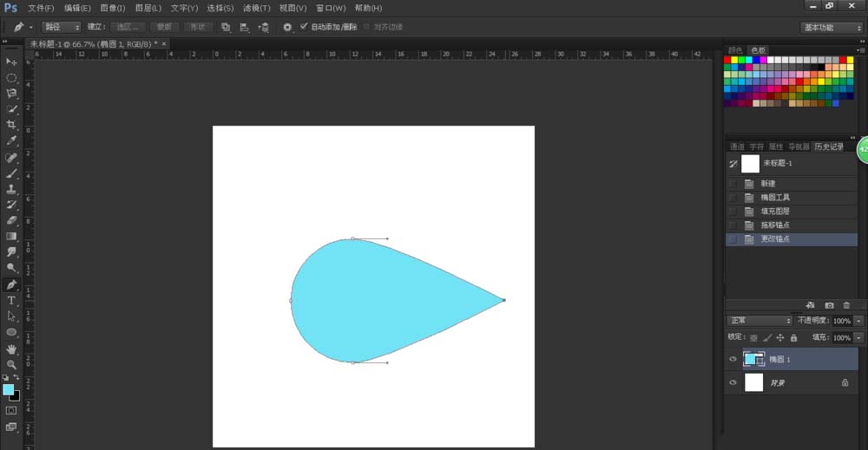Select the Crop tool
Screen dimensions: 868x450
(x=12, y=125)
